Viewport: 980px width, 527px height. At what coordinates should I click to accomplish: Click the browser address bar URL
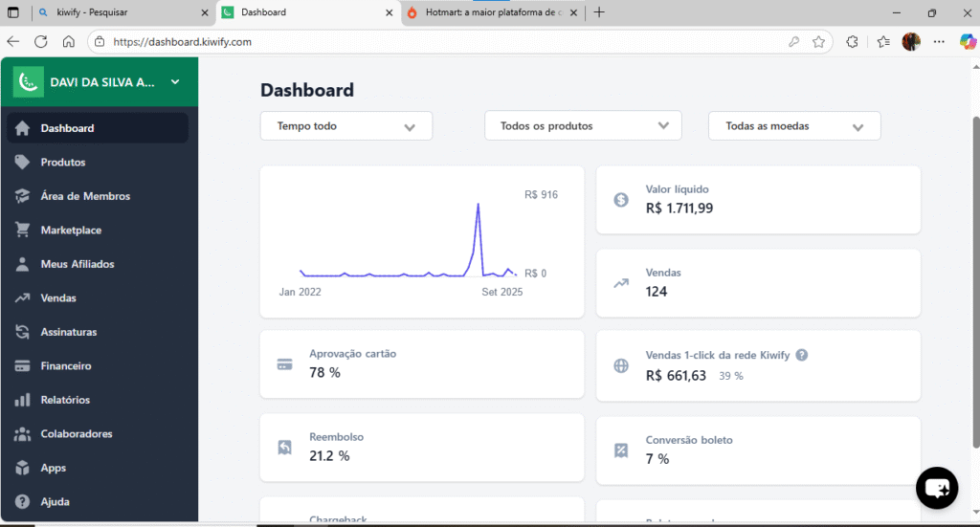[383, 42]
